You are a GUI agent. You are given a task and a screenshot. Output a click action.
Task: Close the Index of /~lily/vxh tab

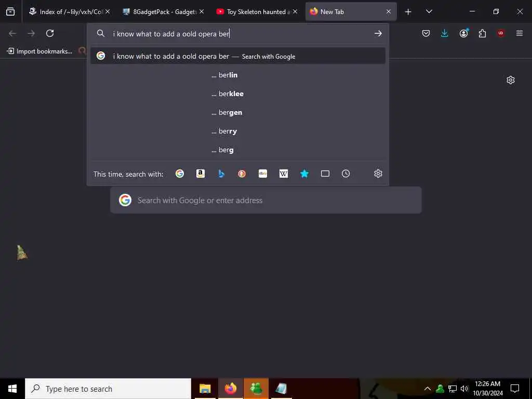108,11
